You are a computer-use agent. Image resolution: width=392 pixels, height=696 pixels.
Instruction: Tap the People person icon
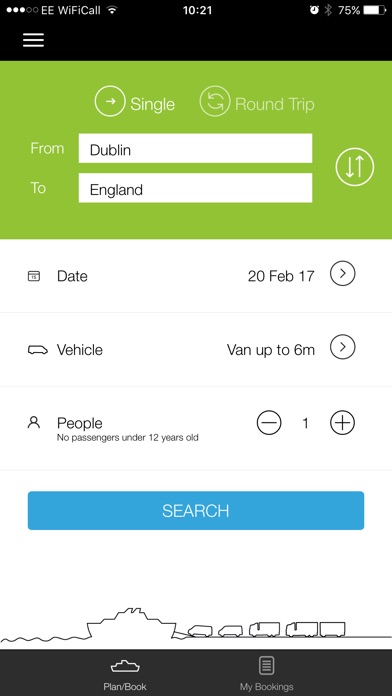pyautogui.click(x=34, y=422)
